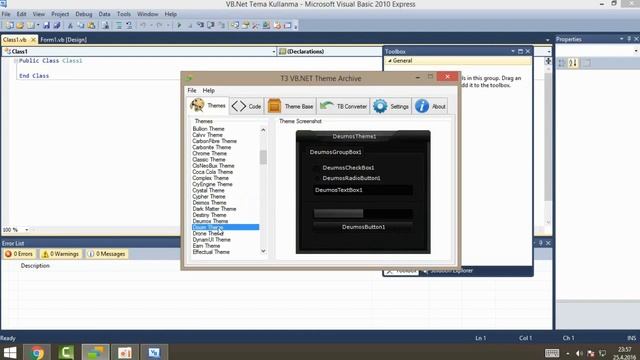Open Google Chrome from the taskbar
Viewport: 640px width, 360px height.
[37, 352]
